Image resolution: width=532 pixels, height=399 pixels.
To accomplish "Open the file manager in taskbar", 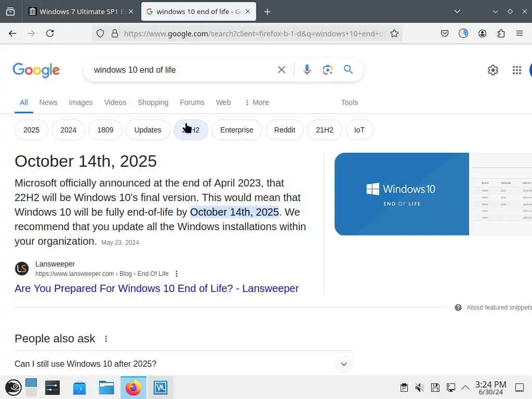I will tap(106, 388).
